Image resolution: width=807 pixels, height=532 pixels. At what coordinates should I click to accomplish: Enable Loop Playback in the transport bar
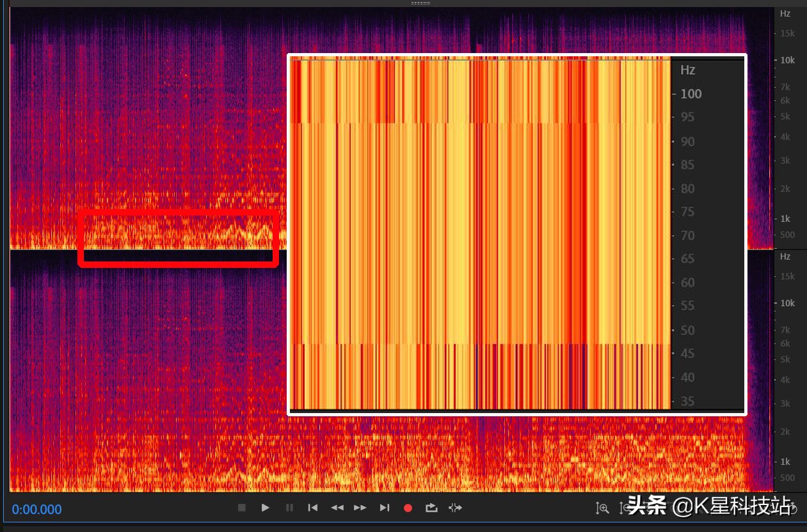[431, 508]
